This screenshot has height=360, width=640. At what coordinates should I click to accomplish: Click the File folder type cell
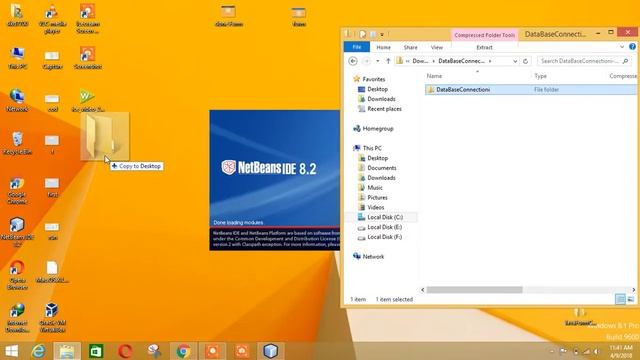click(x=546, y=89)
